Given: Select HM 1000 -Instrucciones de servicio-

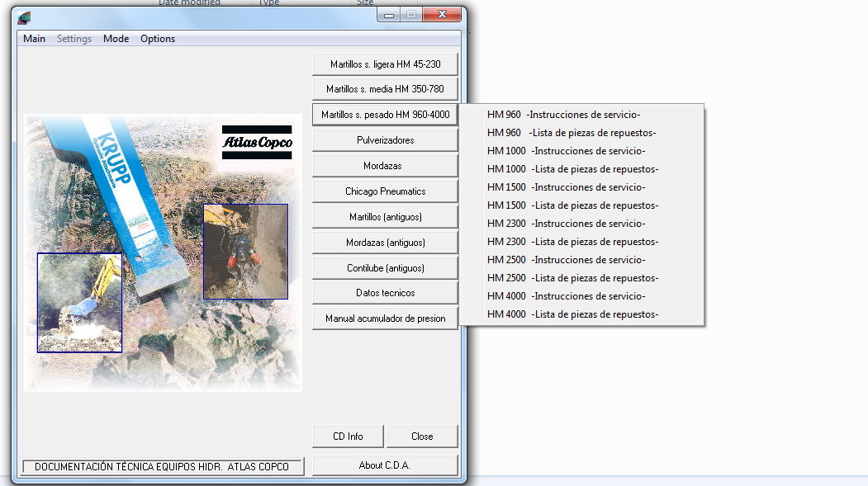Looking at the screenshot, I should [581, 151].
